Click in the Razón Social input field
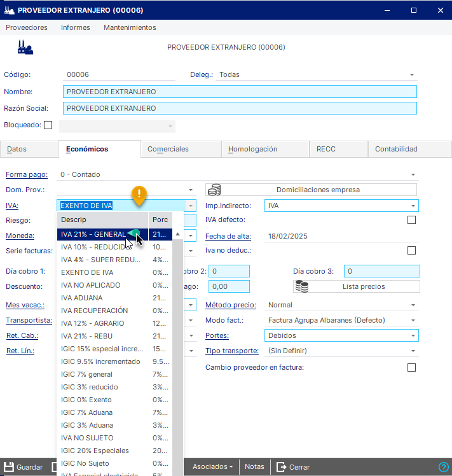Screen dimensions: 452x476 pyautogui.click(x=240, y=108)
